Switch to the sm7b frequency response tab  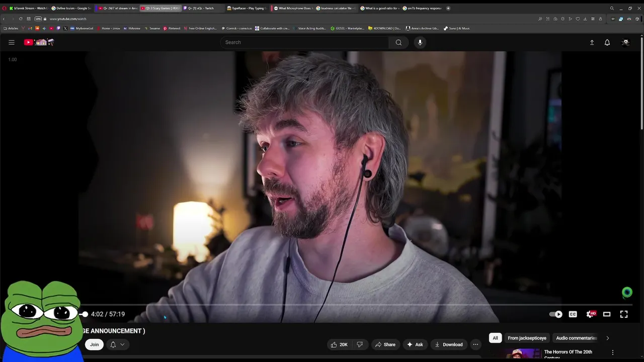[x=423, y=8]
